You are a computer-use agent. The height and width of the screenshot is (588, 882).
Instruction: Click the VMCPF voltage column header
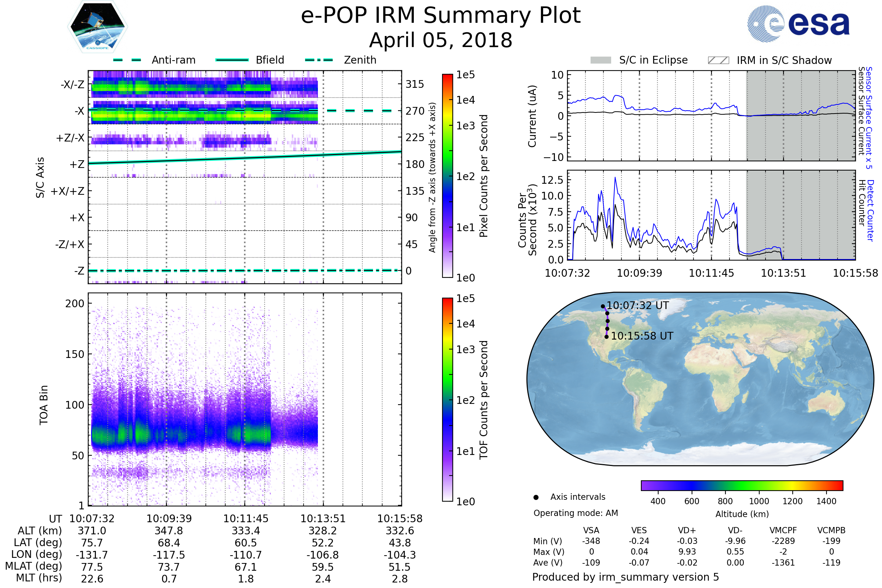point(783,530)
